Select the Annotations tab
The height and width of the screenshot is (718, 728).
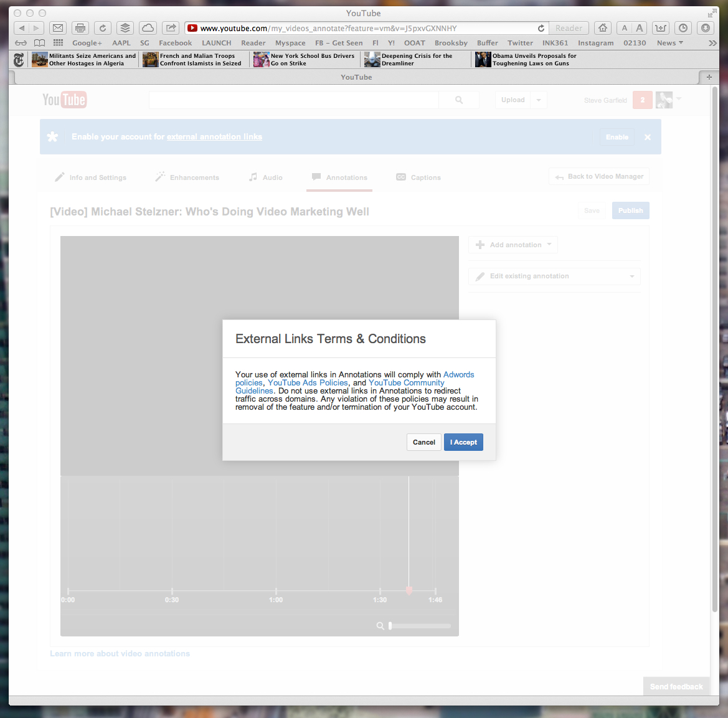[x=339, y=177]
